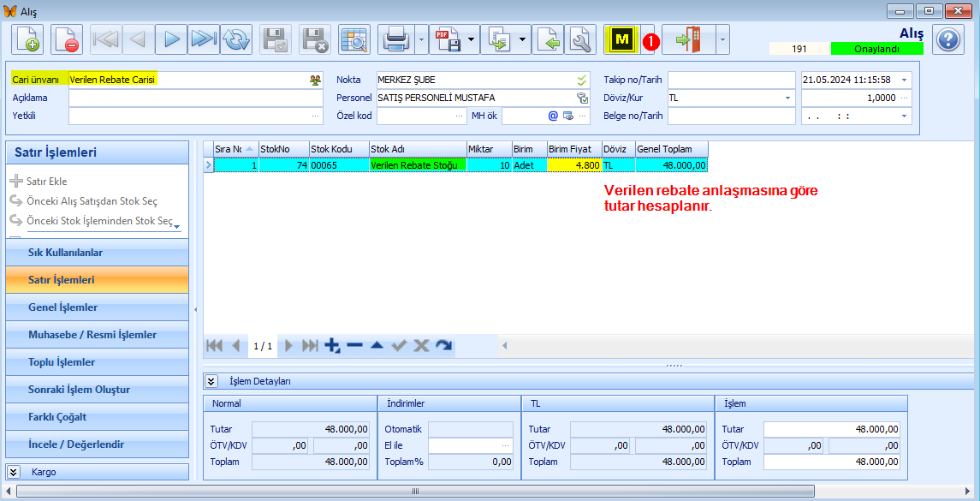Open the Döviz/Kur TL currency dropdown
Image resolution: width=980 pixels, height=501 pixels.
pyautogui.click(x=787, y=98)
